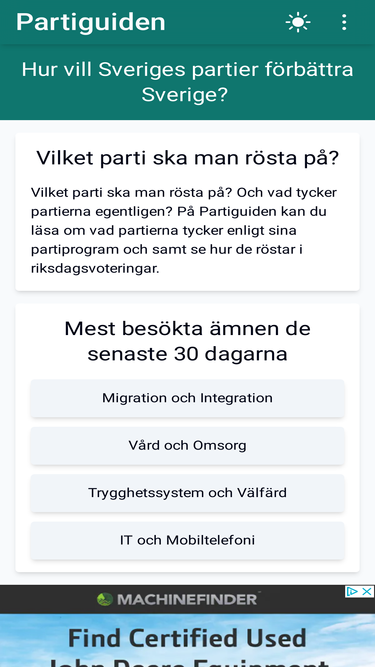The height and width of the screenshot is (667, 375).
Task: Click the 'Vilket parti ska man rösta på?' heading
Action: pyautogui.click(x=188, y=158)
